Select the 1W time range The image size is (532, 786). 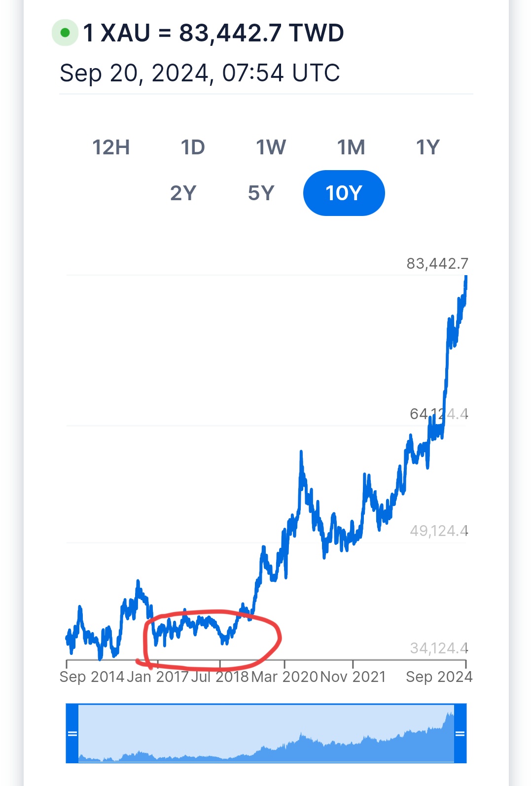(271, 147)
